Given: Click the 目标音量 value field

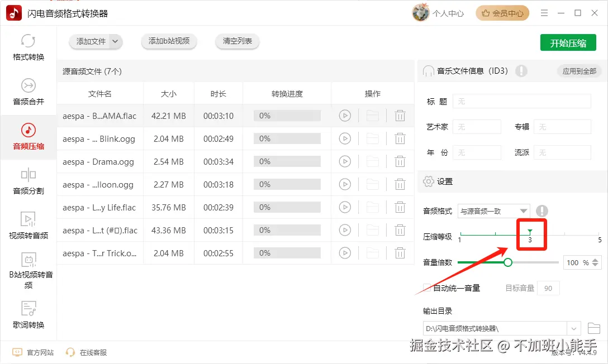Looking at the screenshot, I should [x=548, y=288].
